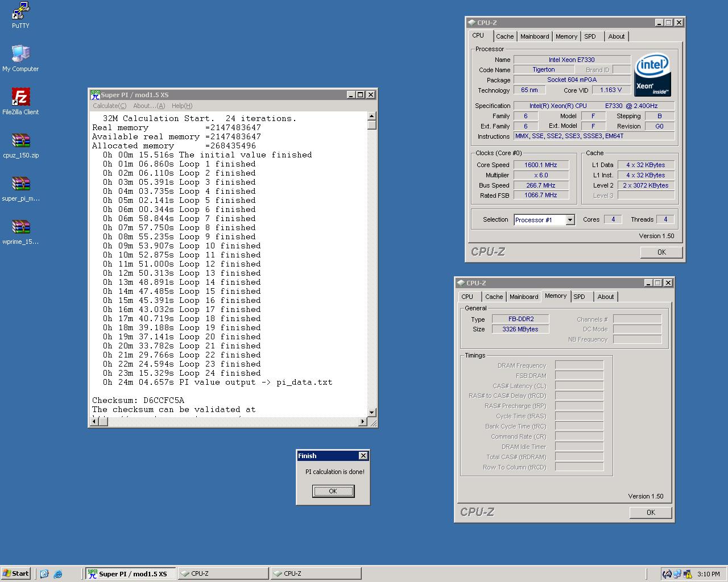728x582 pixels.
Task: Open Calculate menu in Super PI
Action: click(109, 106)
